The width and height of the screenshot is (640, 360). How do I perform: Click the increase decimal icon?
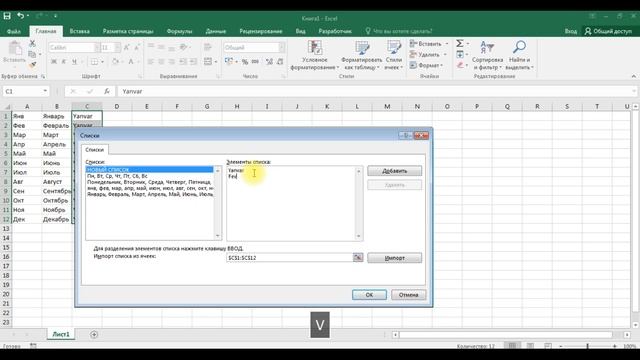pyautogui.click(x=269, y=62)
